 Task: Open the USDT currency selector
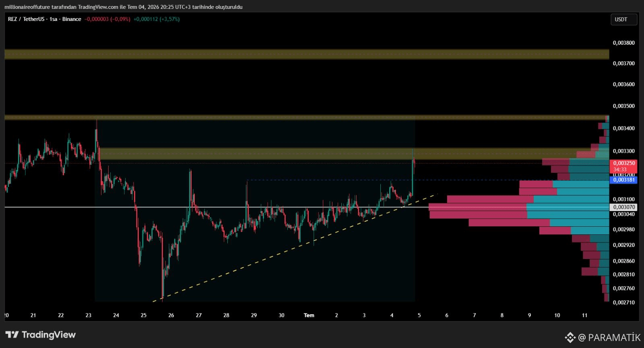tap(623, 19)
